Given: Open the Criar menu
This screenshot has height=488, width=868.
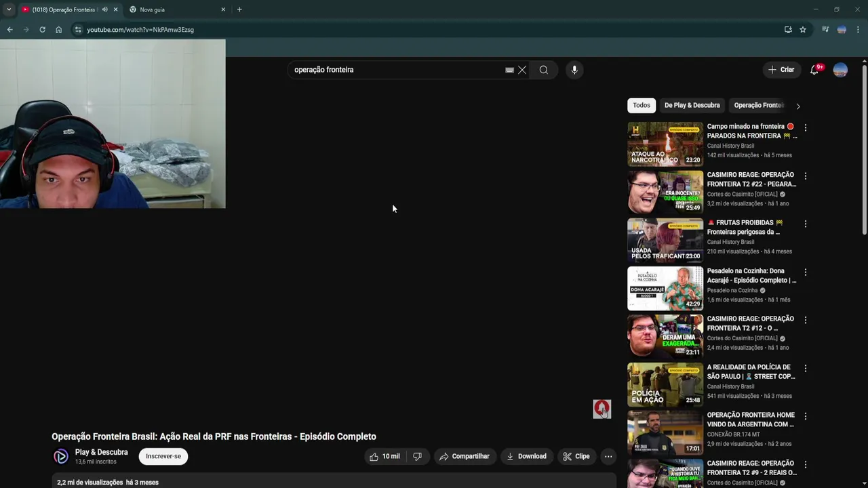Looking at the screenshot, I should [781, 70].
